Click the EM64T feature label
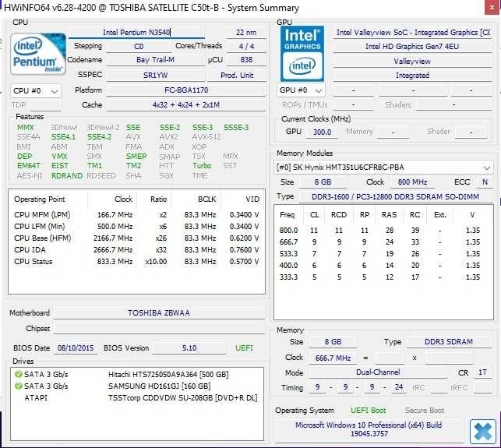Screen dimensions: 501x448 28,166
